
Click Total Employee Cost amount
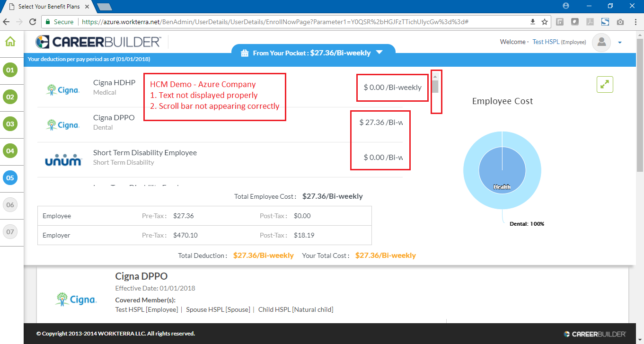point(333,196)
